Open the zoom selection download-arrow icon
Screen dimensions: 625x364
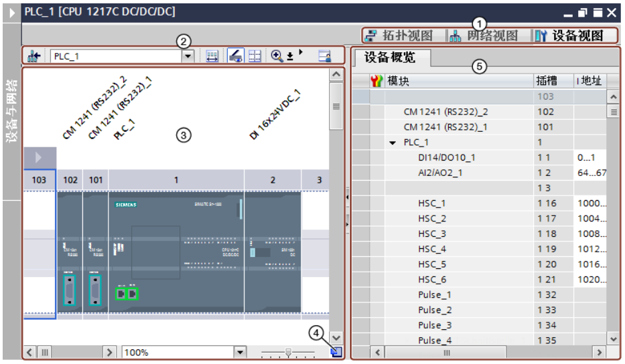click(290, 57)
